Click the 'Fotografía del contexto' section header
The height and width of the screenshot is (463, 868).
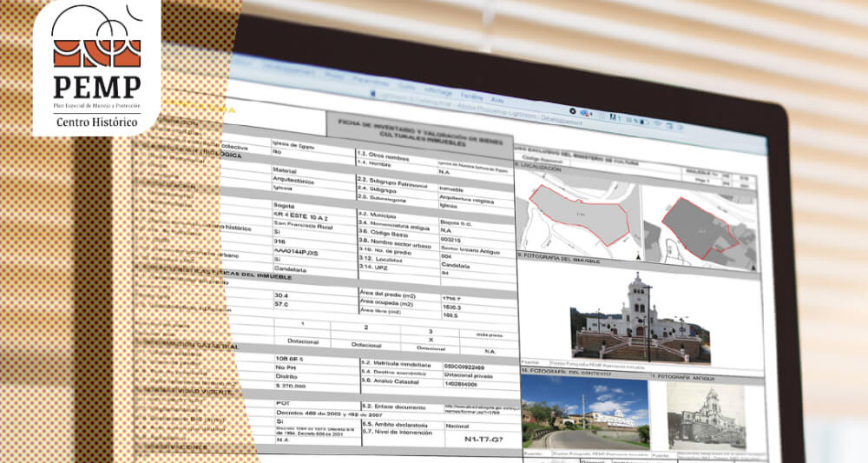(x=567, y=371)
